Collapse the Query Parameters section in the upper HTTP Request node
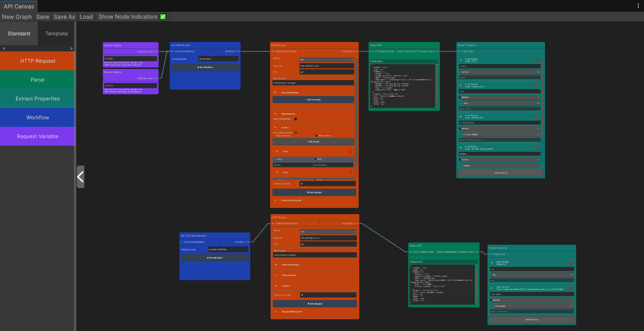This screenshot has height=331, width=644. coord(275,92)
